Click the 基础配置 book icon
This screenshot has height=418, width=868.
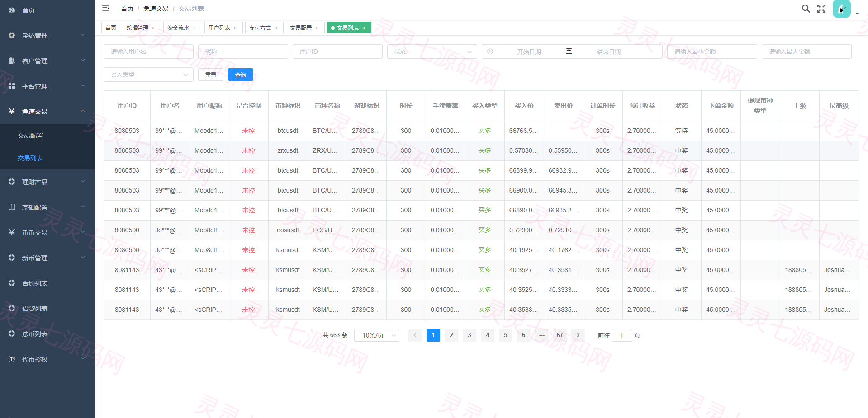point(12,207)
